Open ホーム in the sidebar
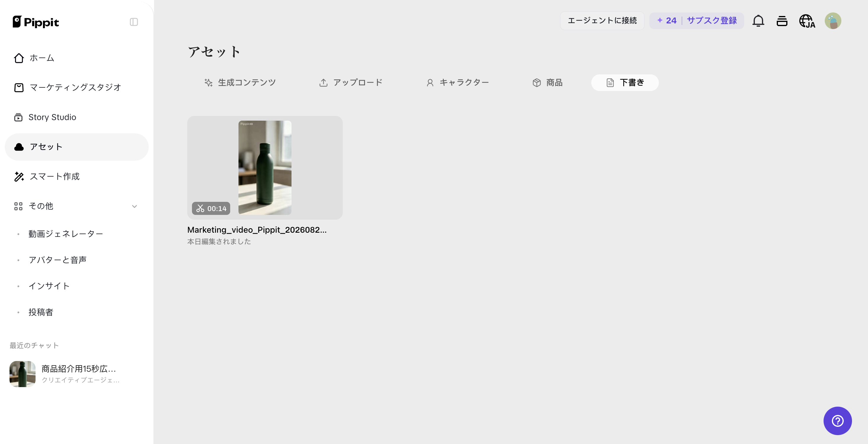Viewport: 868px width, 444px height. tap(76, 58)
